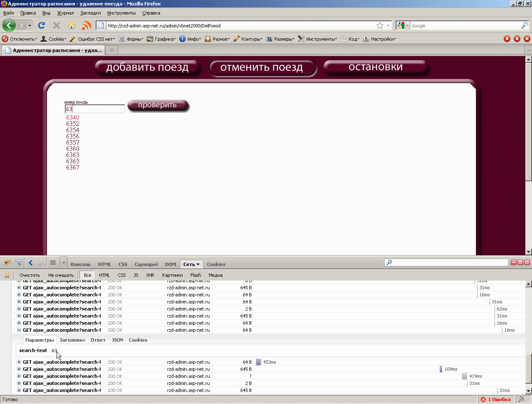
Task: Filter network requests by XHR
Action: click(x=150, y=275)
